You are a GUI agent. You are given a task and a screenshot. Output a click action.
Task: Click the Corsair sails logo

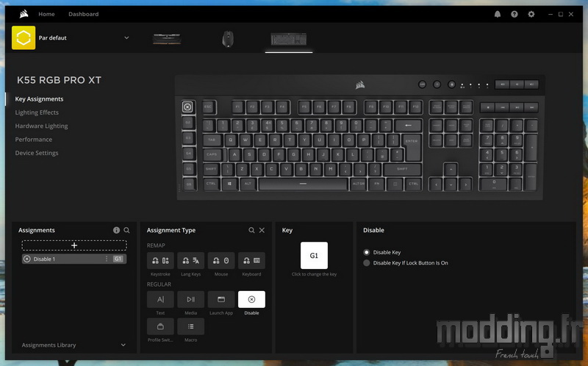(24, 14)
